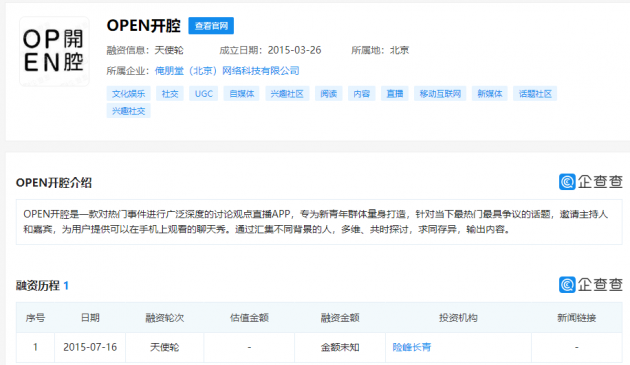Open the 查看官网 button
630x365 pixels.
click(211, 26)
